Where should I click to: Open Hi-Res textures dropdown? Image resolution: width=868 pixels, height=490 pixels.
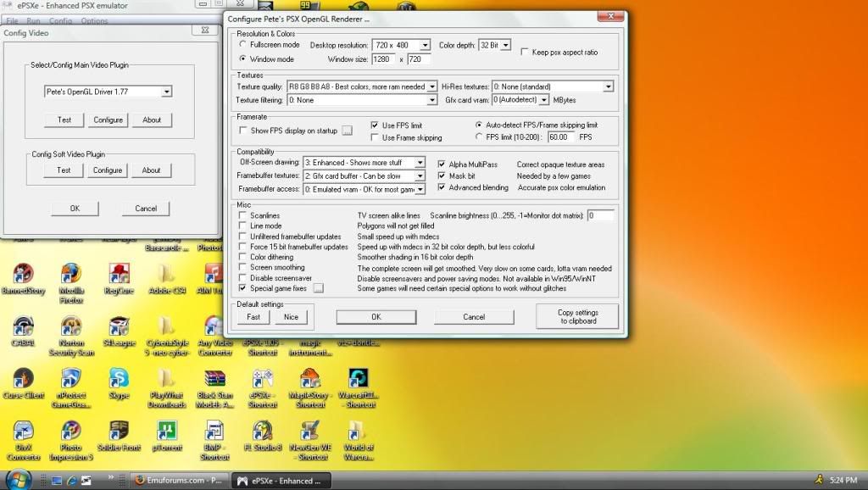553,86
